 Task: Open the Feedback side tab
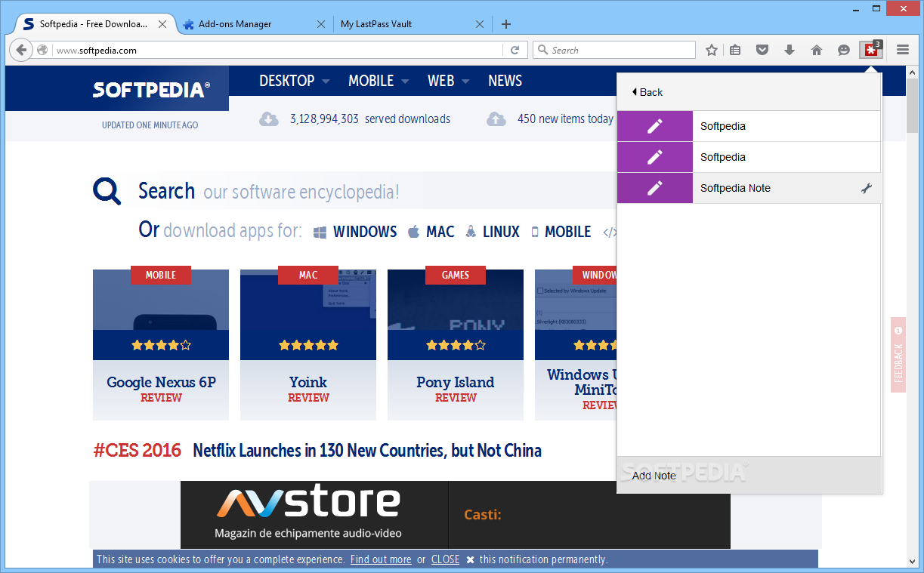[898, 355]
